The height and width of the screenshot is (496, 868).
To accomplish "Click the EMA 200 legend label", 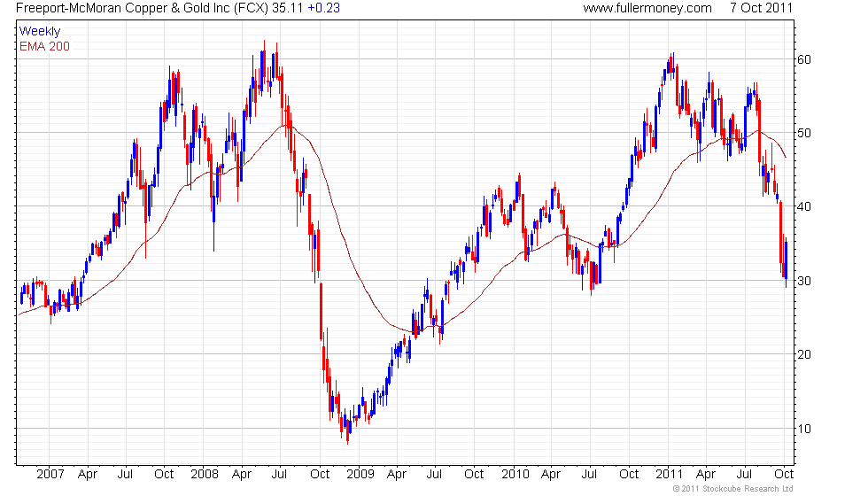I will pyautogui.click(x=45, y=46).
